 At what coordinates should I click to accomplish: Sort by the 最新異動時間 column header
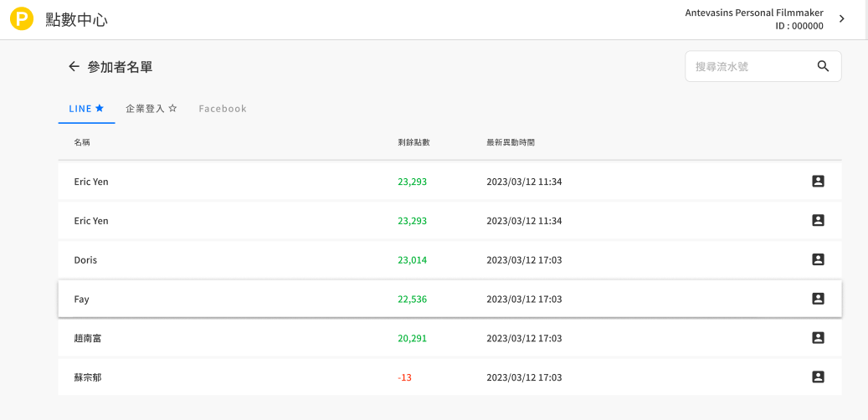510,142
